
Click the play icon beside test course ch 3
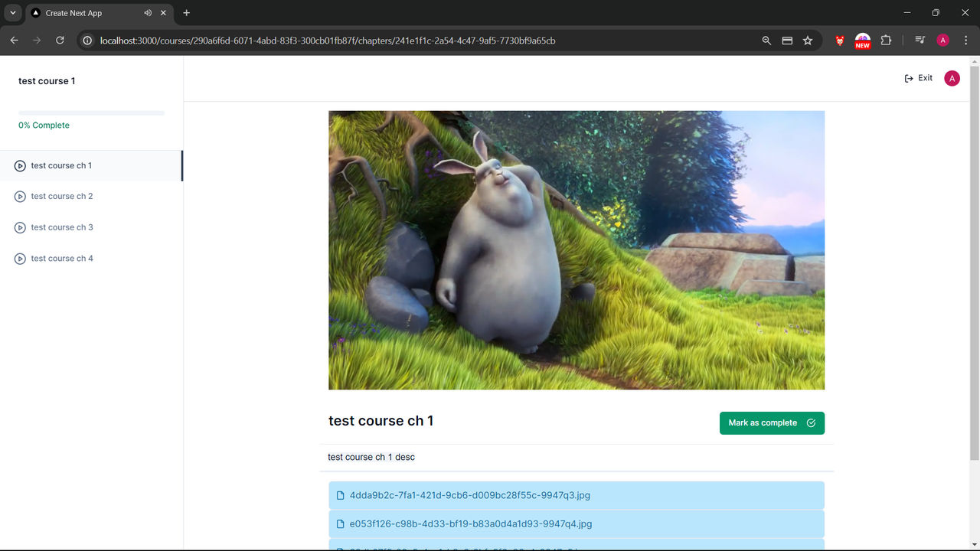point(20,228)
